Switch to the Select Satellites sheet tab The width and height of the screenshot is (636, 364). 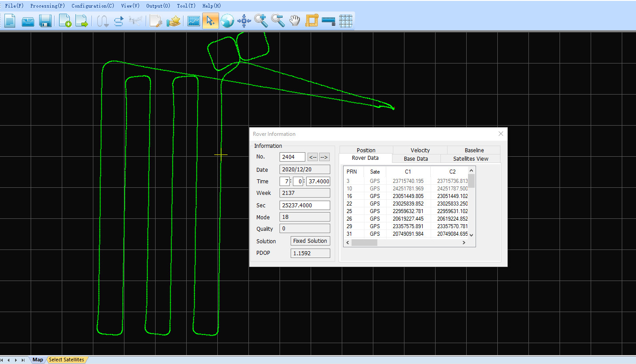[x=66, y=360]
